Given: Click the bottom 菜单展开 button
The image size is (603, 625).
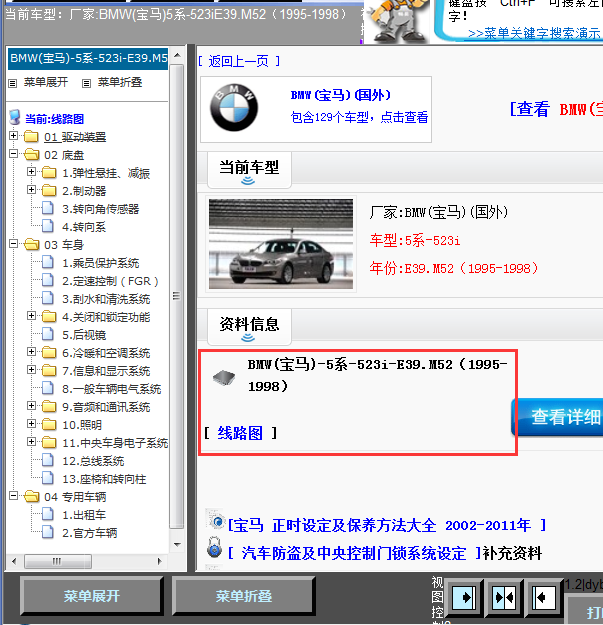Looking at the screenshot, I should (92, 596).
